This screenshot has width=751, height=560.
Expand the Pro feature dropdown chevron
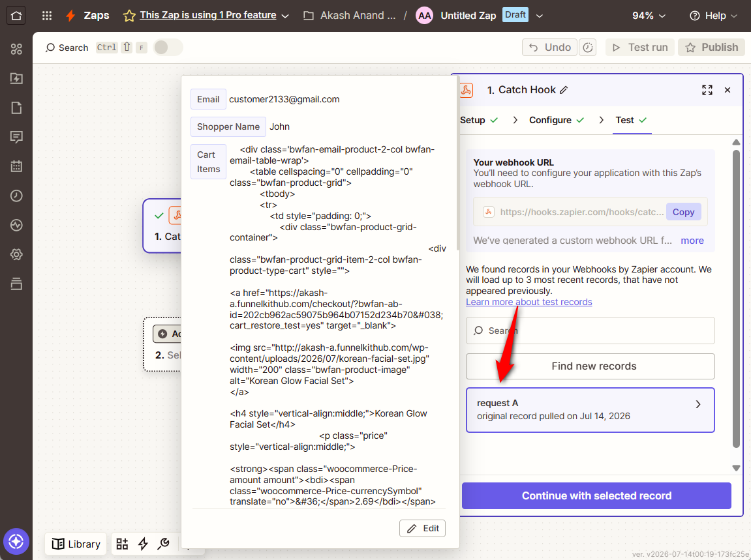coord(285,16)
